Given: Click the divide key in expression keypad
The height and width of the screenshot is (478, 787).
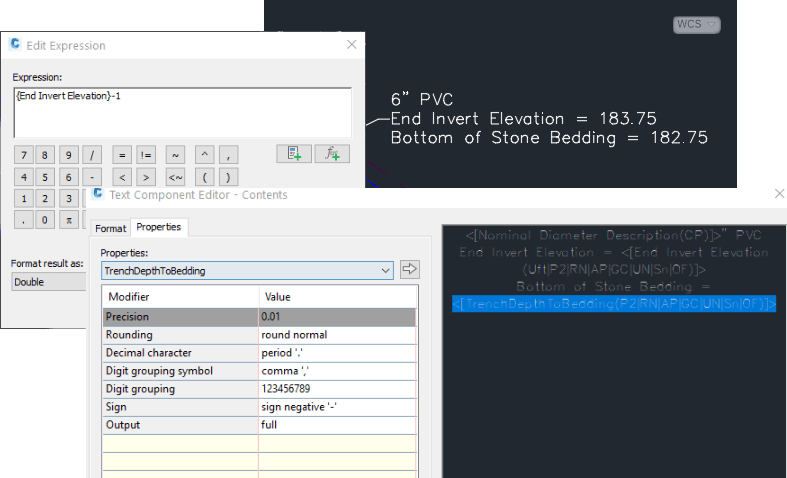Looking at the screenshot, I should pyautogui.click(x=92, y=155).
